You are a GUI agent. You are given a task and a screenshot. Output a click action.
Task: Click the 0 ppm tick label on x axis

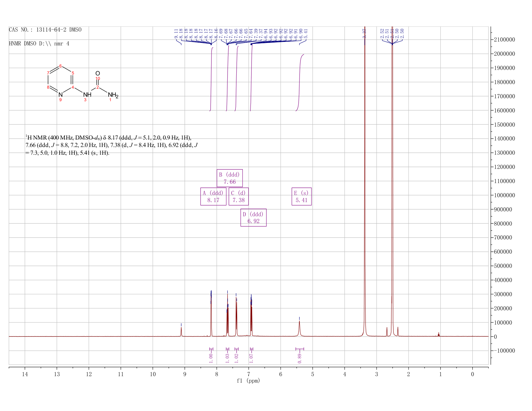click(x=472, y=374)
